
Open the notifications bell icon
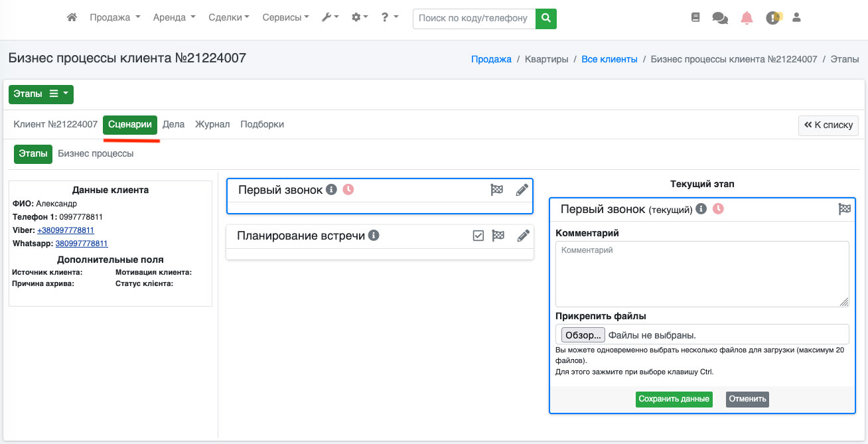click(x=747, y=18)
